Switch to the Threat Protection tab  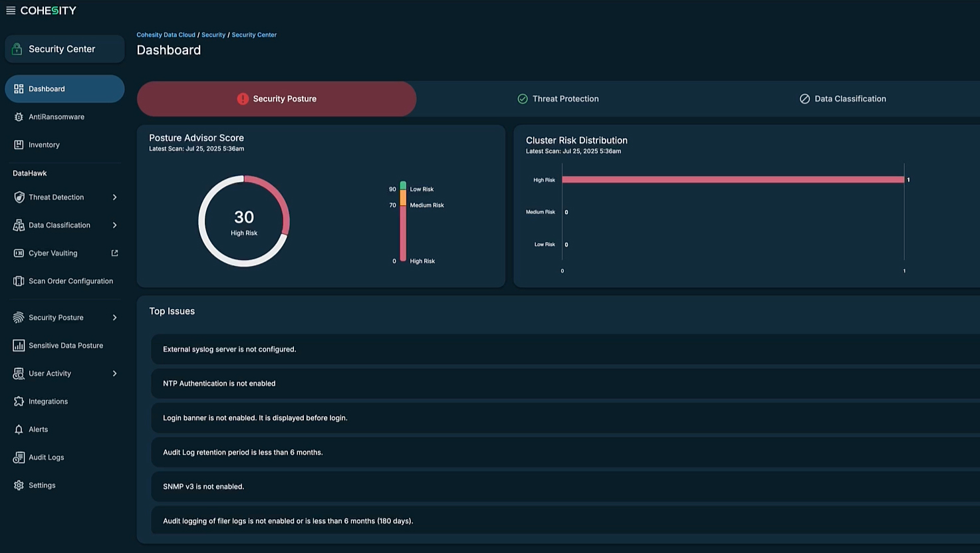(558, 99)
